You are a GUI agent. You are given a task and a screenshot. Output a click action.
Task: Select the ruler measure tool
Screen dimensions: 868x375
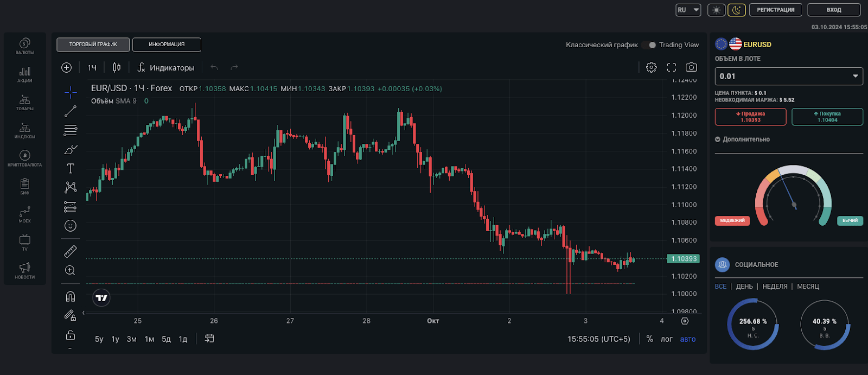[71, 251]
